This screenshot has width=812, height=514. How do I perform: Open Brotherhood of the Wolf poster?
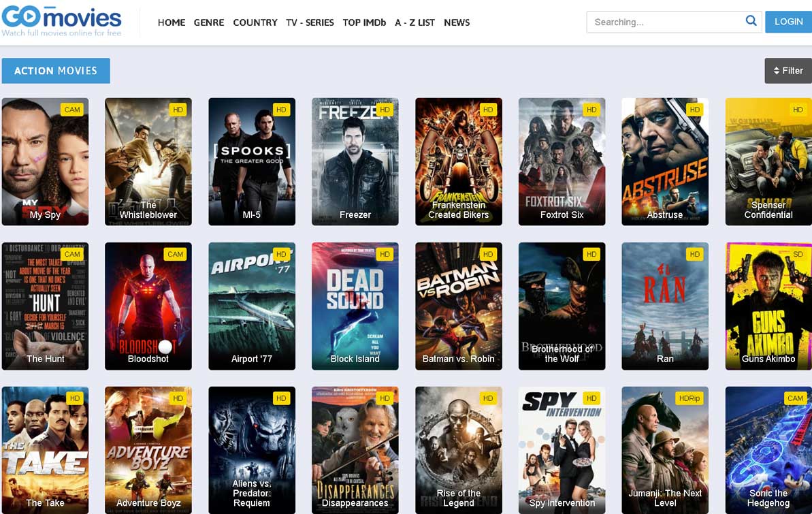point(562,306)
